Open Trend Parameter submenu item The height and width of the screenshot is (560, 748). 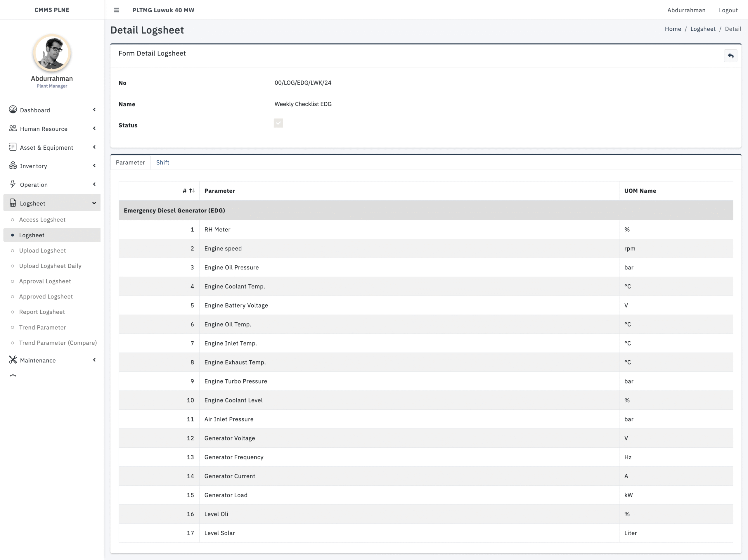tap(52, 327)
